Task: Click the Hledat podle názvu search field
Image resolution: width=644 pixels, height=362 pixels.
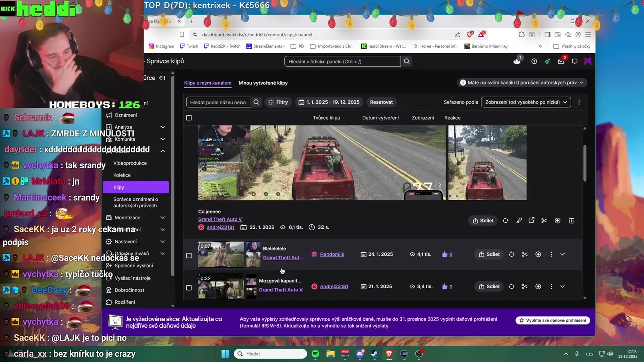Action: click(218, 102)
